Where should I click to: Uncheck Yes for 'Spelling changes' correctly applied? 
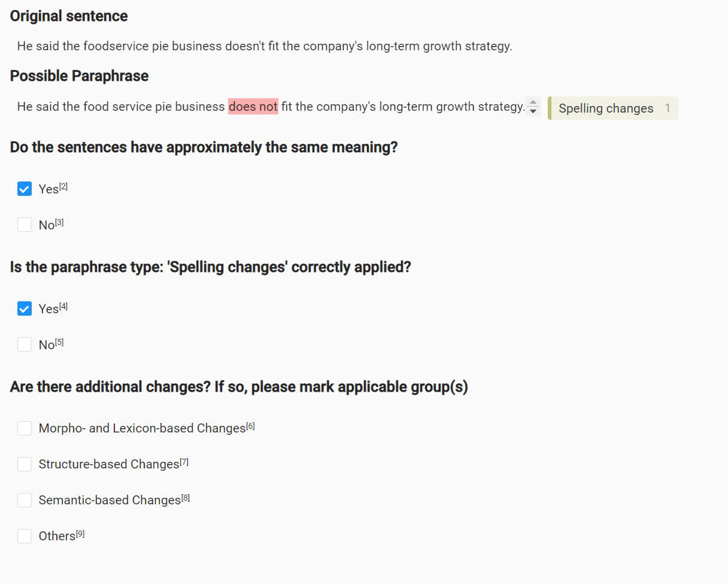pos(25,308)
